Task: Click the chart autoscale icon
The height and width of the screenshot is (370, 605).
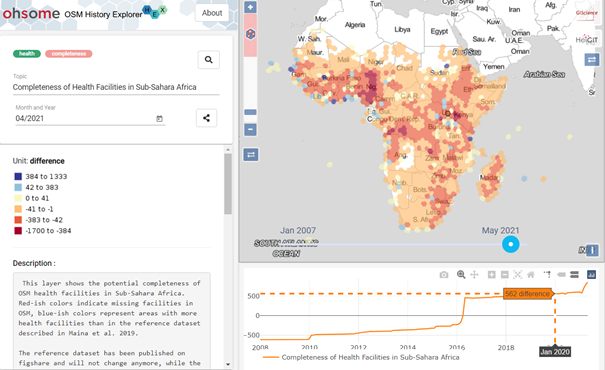Action: coord(518,274)
